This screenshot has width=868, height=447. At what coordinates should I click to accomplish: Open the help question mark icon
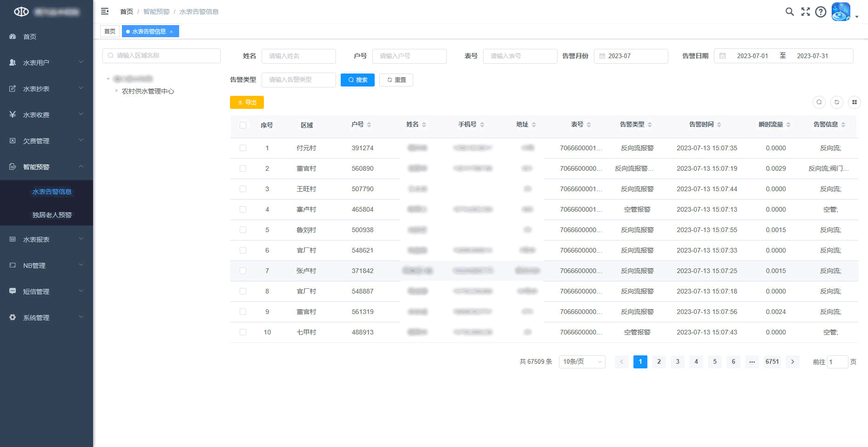tap(821, 12)
